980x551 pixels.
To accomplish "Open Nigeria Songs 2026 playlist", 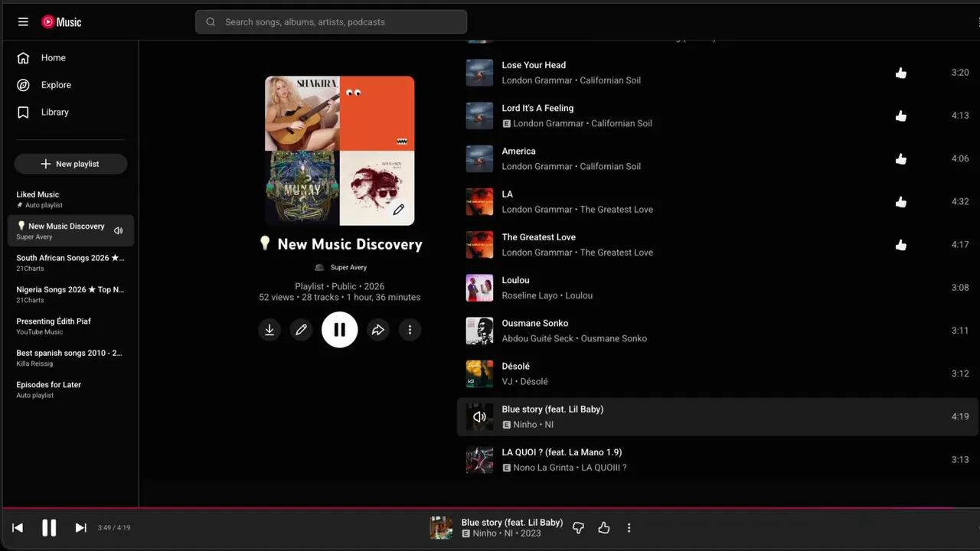I will click(70, 294).
